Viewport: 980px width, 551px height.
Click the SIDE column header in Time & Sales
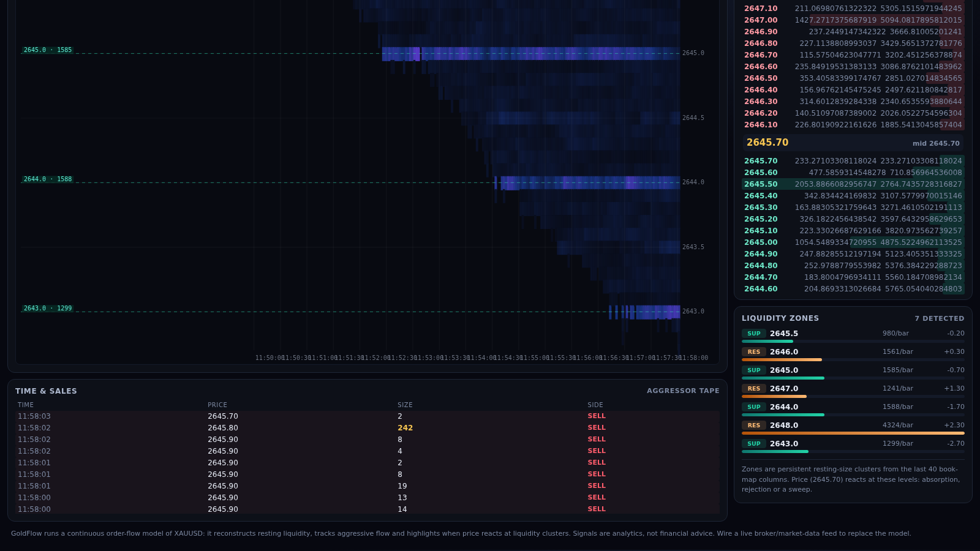[x=595, y=405]
